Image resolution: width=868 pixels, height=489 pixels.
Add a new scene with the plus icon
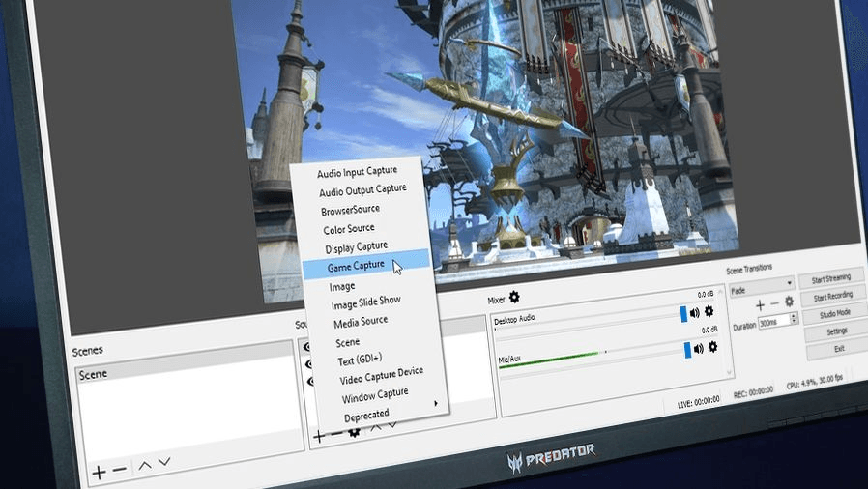pyautogui.click(x=100, y=472)
